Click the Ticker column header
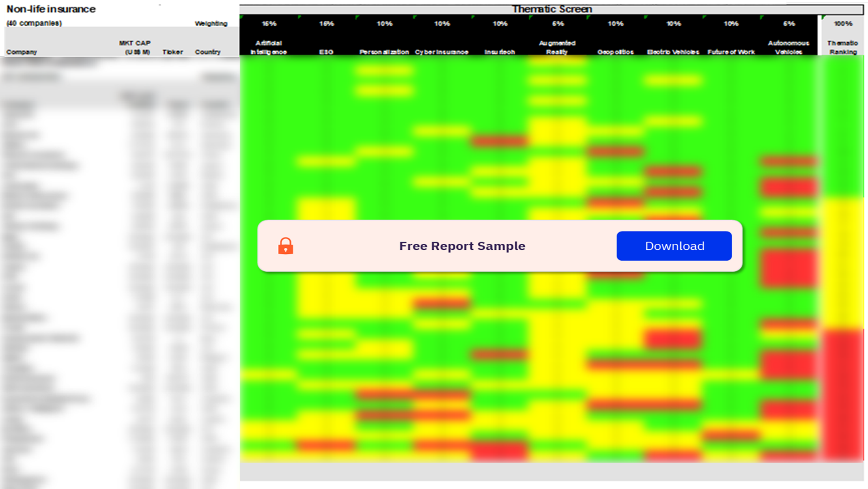The height and width of the screenshot is (489, 868). (172, 52)
